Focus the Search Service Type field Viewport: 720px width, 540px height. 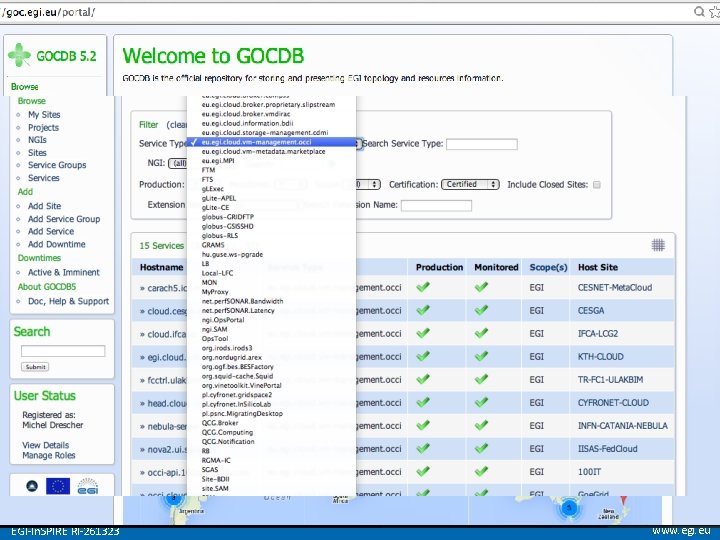[x=482, y=144]
